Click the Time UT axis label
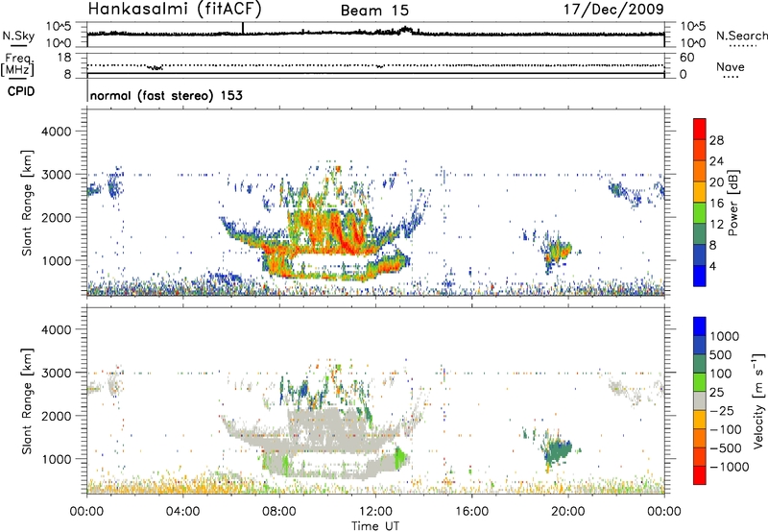This screenshot has width=768, height=532. [375, 526]
